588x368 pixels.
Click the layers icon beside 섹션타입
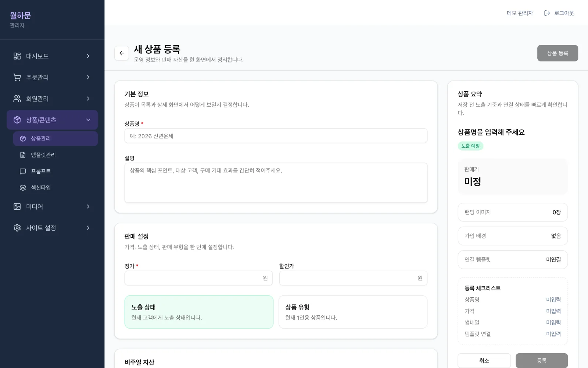click(23, 188)
